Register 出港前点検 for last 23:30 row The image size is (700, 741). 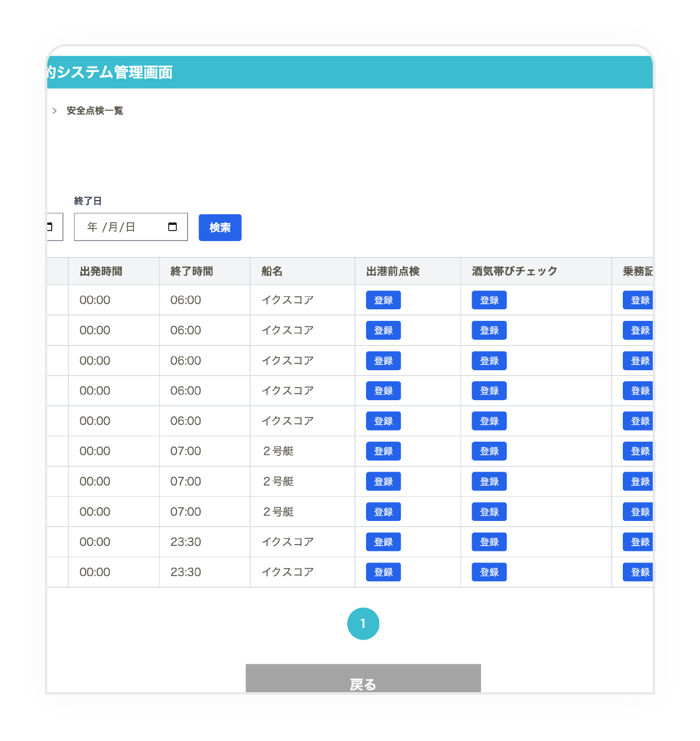click(383, 572)
